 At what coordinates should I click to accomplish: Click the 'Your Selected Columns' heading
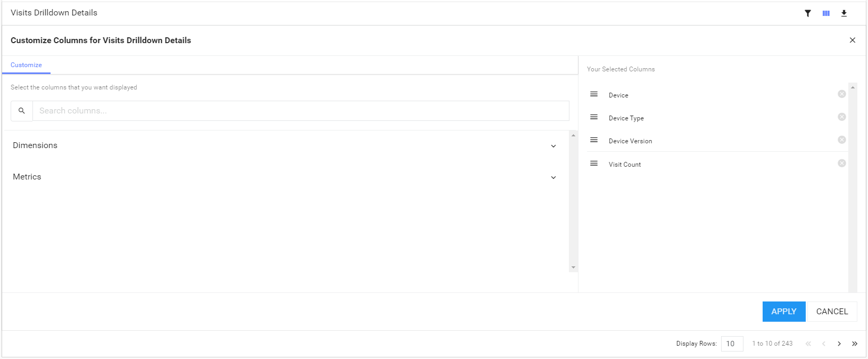(x=621, y=69)
